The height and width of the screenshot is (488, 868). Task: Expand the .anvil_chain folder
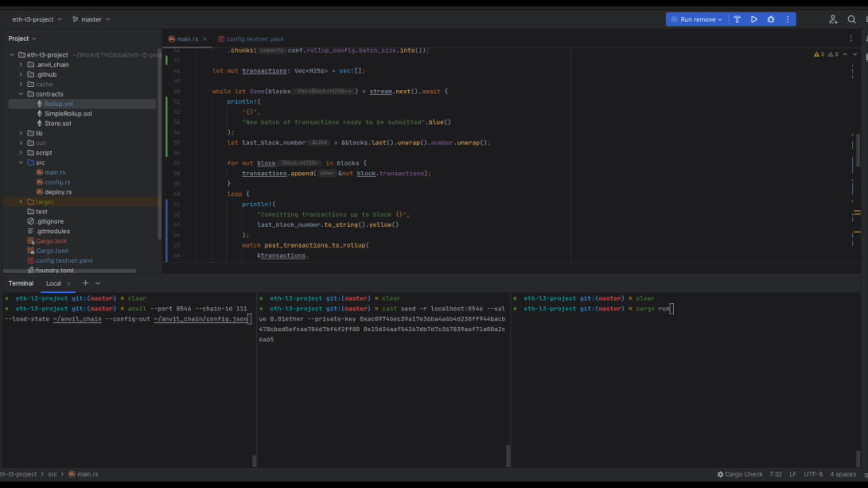click(21, 65)
